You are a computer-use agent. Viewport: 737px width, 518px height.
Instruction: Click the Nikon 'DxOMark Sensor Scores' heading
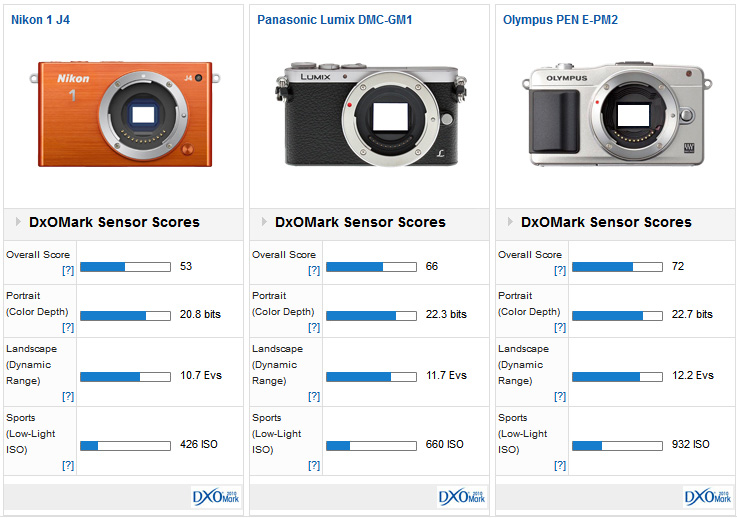click(x=114, y=222)
